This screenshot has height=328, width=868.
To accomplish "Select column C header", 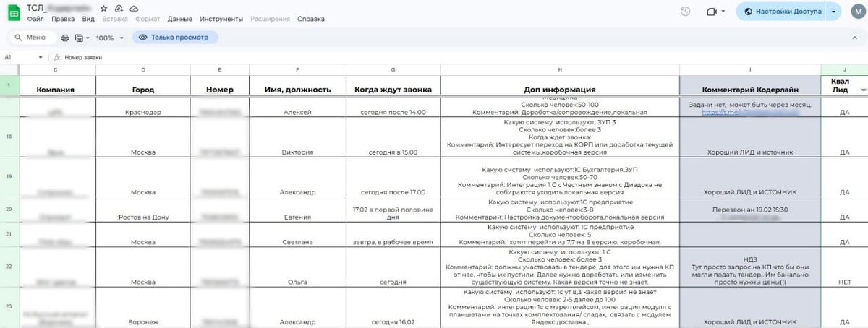I will 56,69.
